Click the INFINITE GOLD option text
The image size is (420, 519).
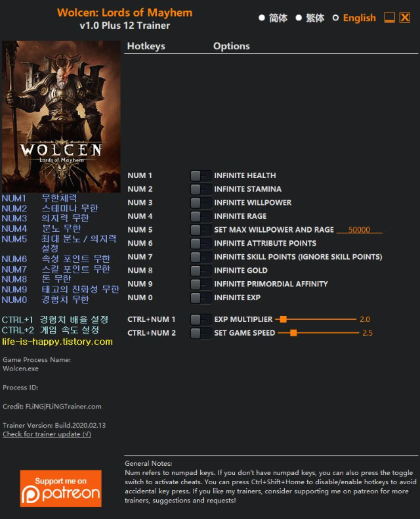[x=241, y=271]
